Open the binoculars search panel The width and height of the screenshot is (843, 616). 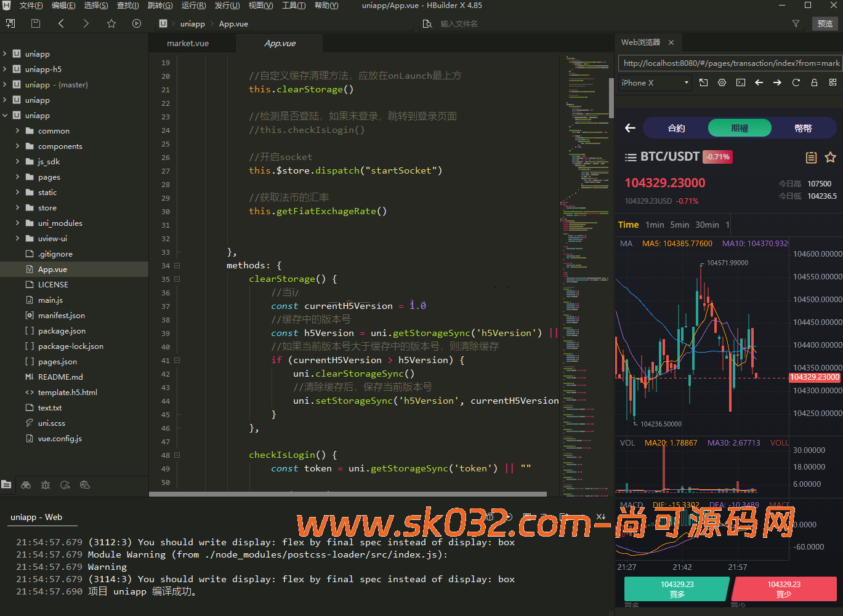tap(26, 485)
